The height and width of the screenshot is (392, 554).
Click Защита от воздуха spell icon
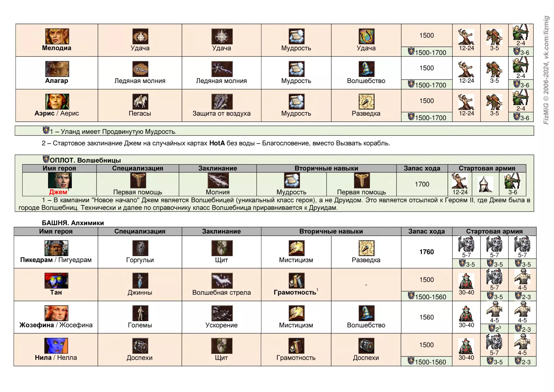coord(222,102)
